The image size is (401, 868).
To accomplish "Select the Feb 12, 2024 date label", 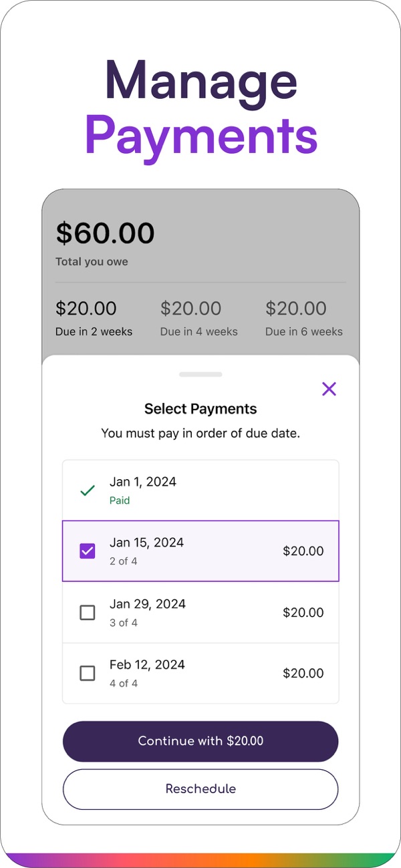I will coord(147,665).
